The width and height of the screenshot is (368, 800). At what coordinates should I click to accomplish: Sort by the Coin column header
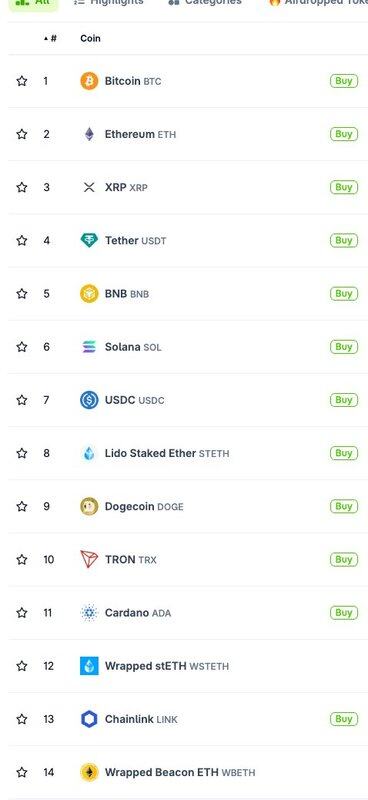[90, 39]
